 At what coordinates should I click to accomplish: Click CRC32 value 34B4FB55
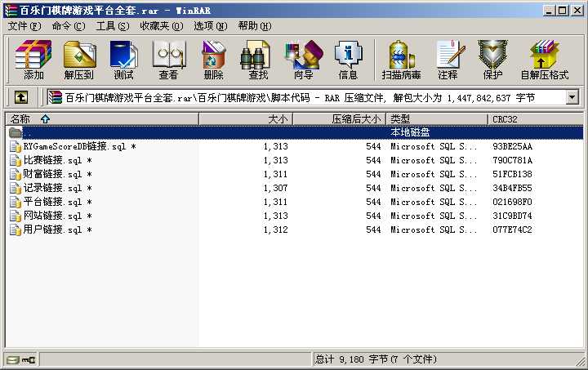pyautogui.click(x=512, y=188)
